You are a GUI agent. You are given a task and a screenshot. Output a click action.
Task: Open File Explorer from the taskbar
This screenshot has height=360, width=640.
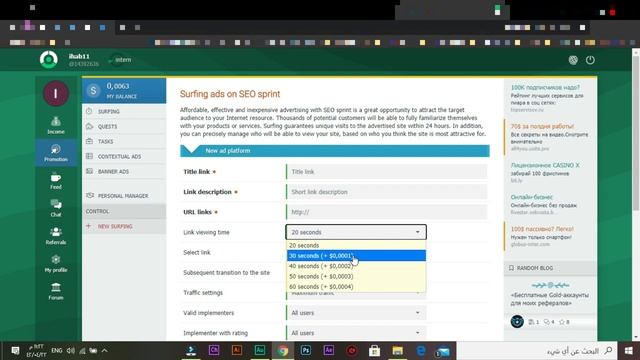pyautogui.click(x=397, y=351)
